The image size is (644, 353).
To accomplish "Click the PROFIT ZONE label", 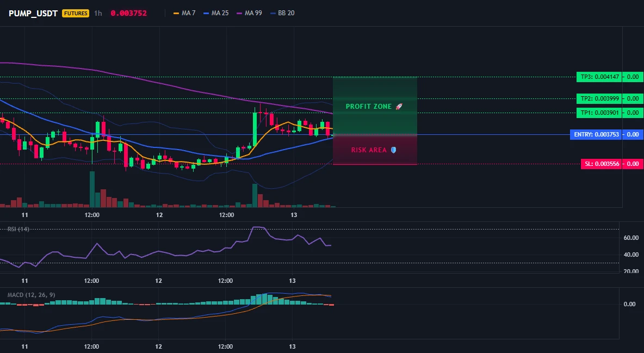I will 368,107.
